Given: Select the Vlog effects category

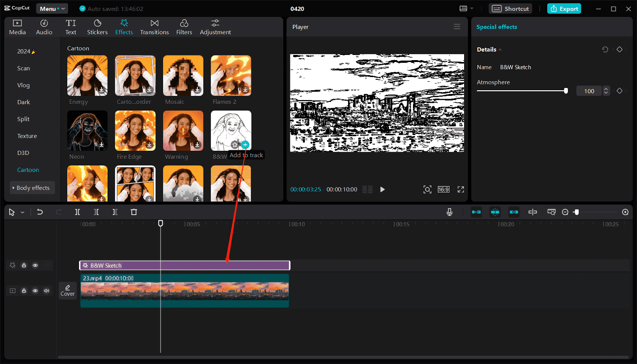Looking at the screenshot, I should (x=23, y=85).
